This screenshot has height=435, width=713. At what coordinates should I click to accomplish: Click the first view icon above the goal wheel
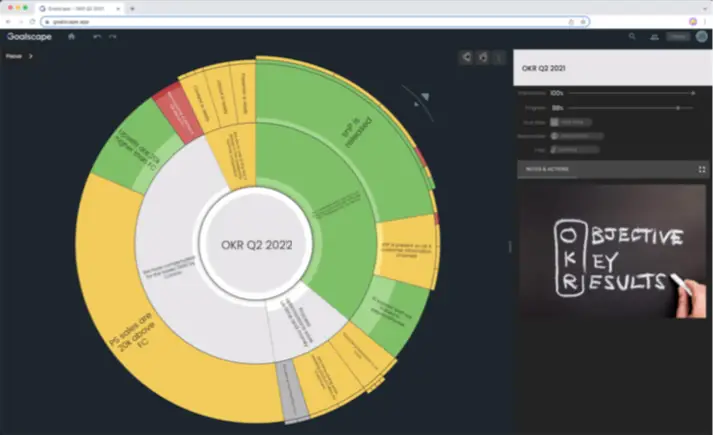click(466, 57)
